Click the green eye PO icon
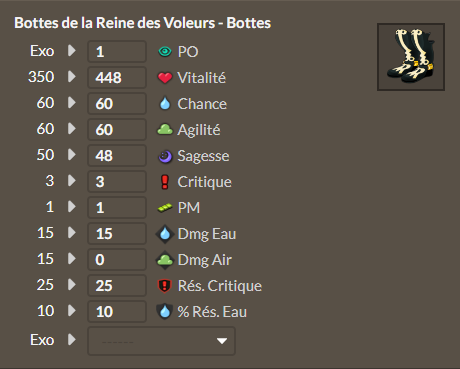 165,52
